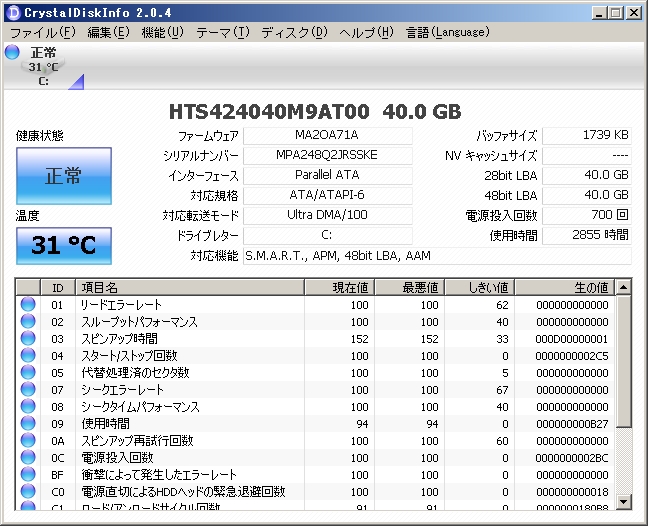Click the ID column header
Screen dimensions: 648x526
coord(58,287)
